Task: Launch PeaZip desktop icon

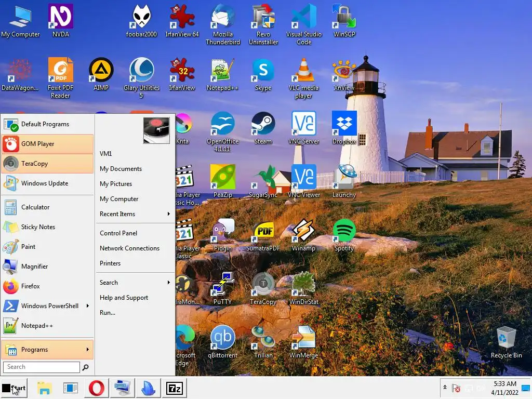Action: [x=222, y=181]
